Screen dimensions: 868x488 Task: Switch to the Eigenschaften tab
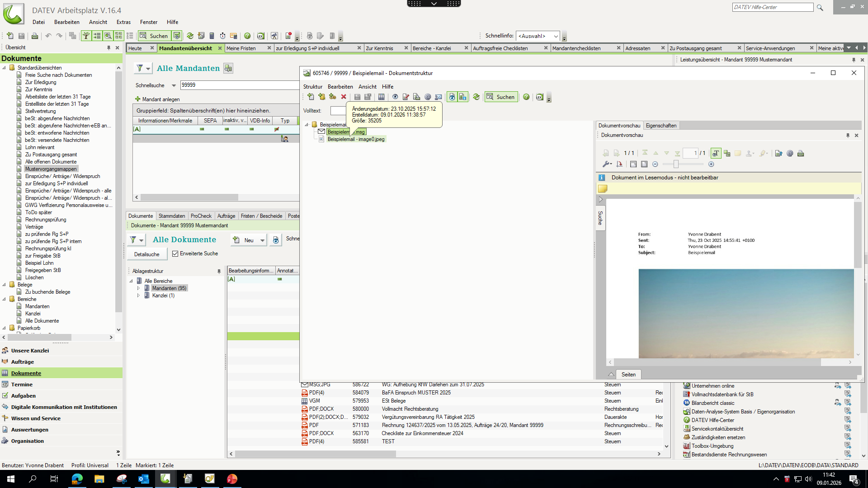point(661,126)
